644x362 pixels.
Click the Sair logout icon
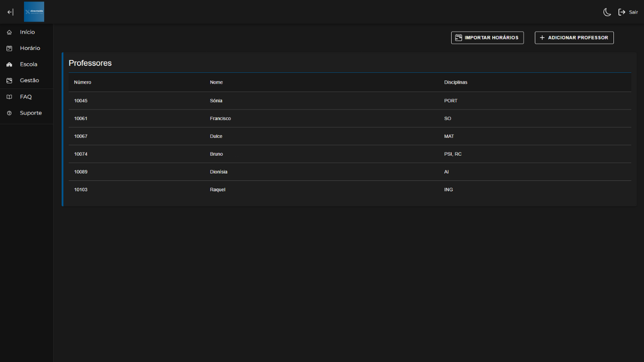(x=622, y=12)
